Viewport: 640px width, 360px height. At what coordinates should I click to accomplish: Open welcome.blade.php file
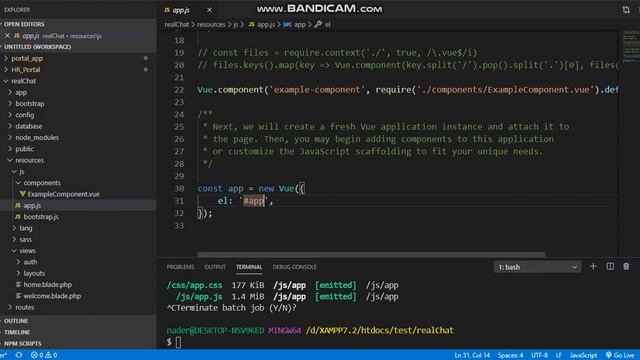tap(52, 296)
